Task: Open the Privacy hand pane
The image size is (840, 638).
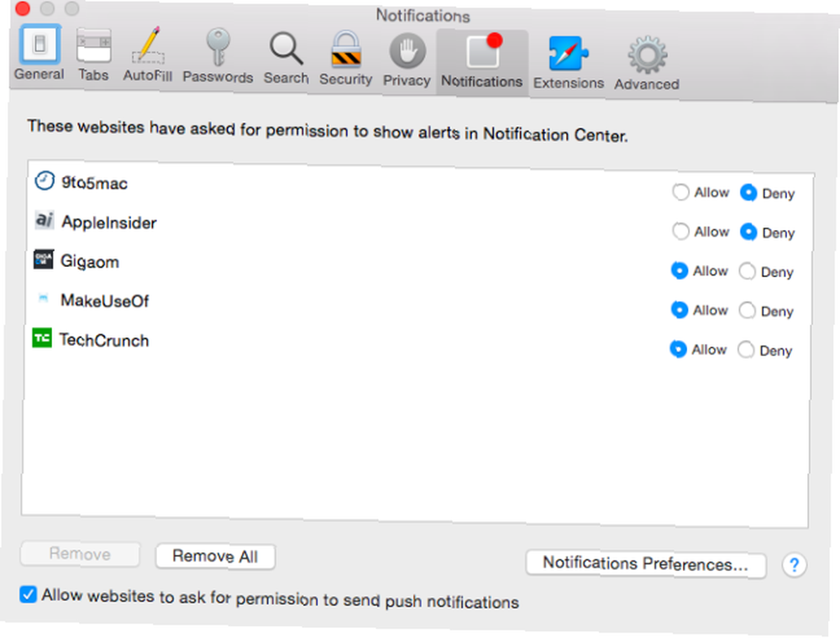Action: 407,60
